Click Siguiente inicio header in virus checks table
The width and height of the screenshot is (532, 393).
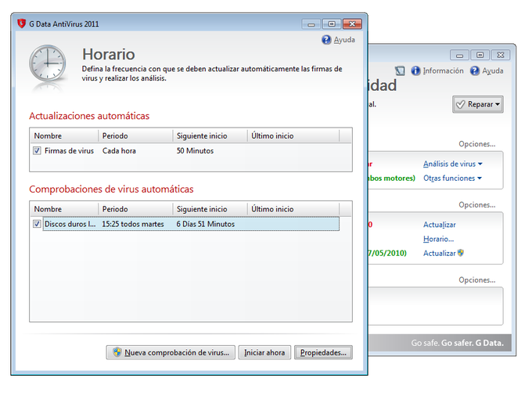click(x=210, y=209)
